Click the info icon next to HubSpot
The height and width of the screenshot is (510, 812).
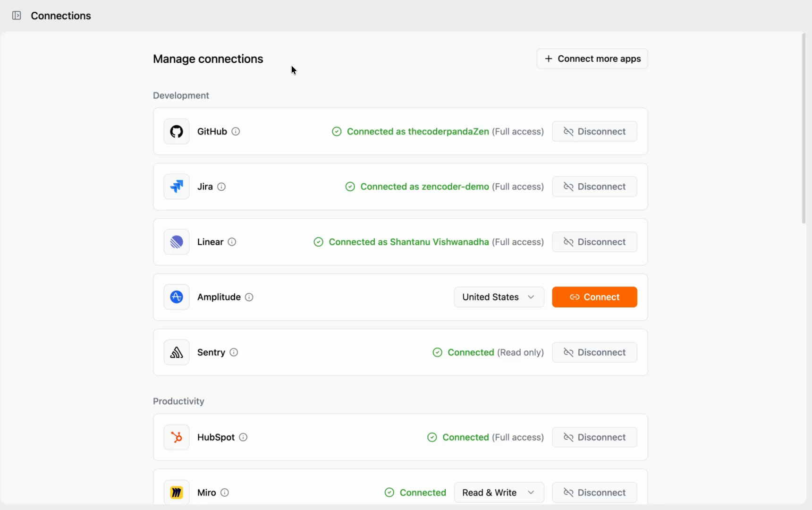[243, 437]
